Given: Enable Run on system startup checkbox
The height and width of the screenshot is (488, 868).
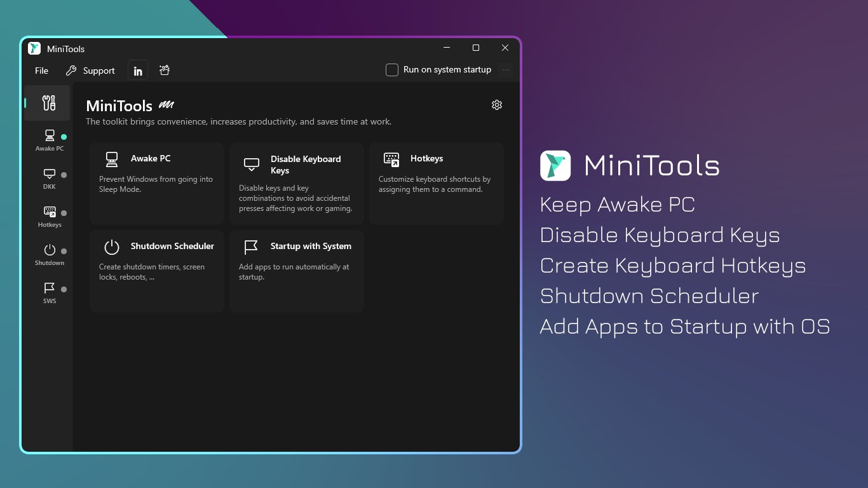Looking at the screenshot, I should (392, 70).
